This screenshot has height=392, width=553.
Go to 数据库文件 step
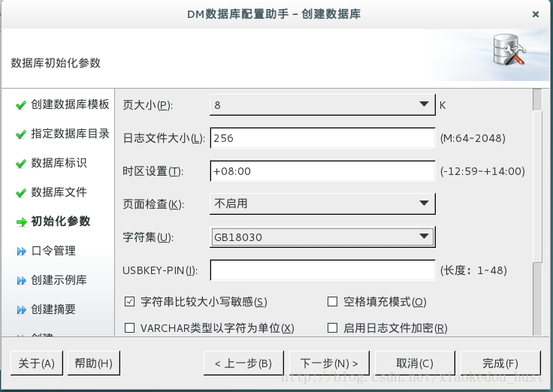pos(59,192)
